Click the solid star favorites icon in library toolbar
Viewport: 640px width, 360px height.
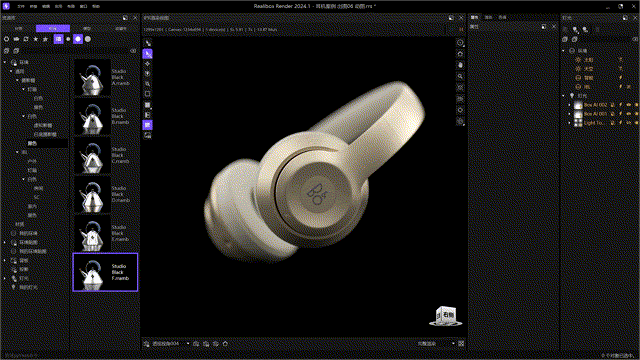click(x=36, y=39)
